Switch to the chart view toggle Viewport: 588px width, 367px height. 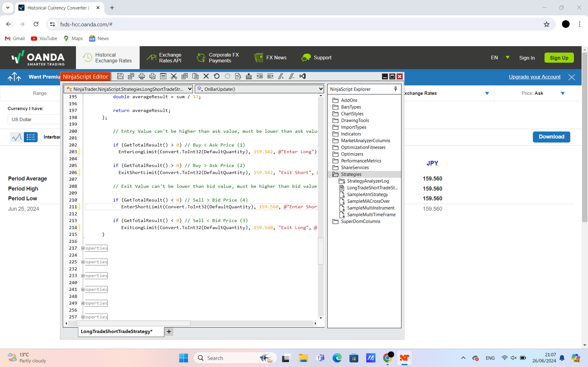click(16, 137)
